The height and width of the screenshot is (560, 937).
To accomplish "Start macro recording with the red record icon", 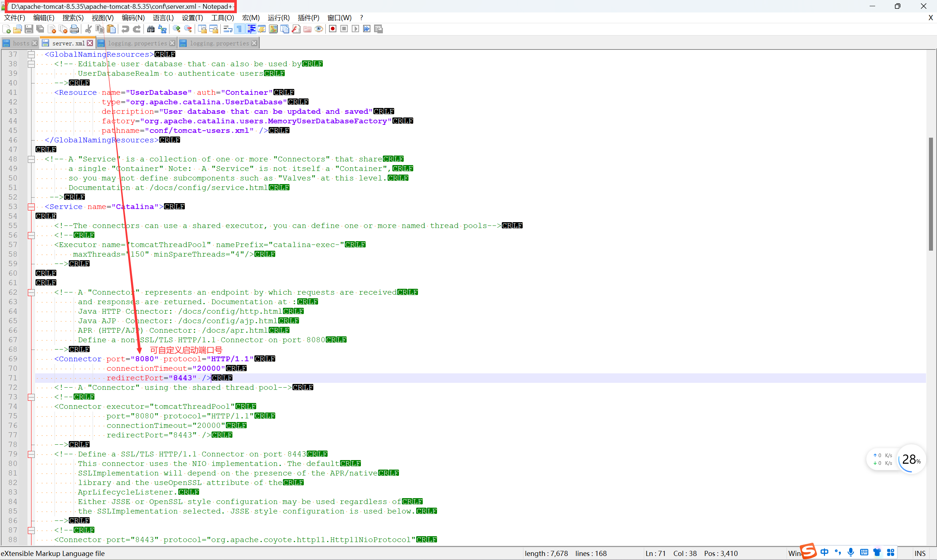I will click(333, 29).
